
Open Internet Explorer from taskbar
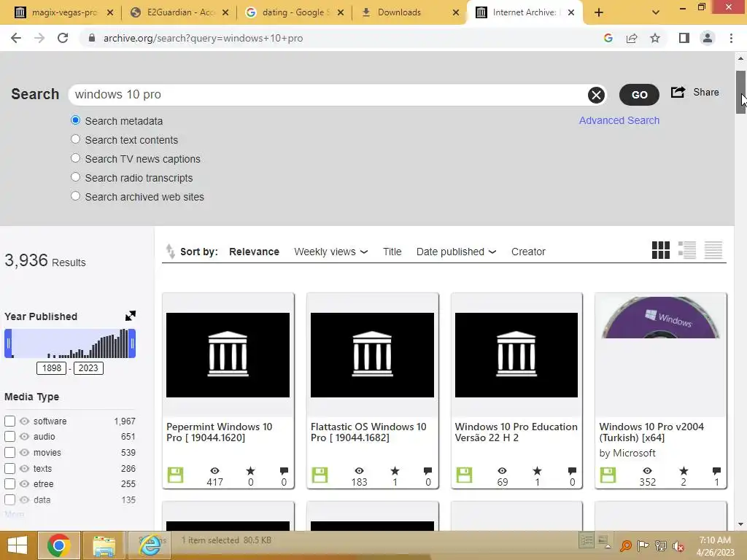pos(150,545)
